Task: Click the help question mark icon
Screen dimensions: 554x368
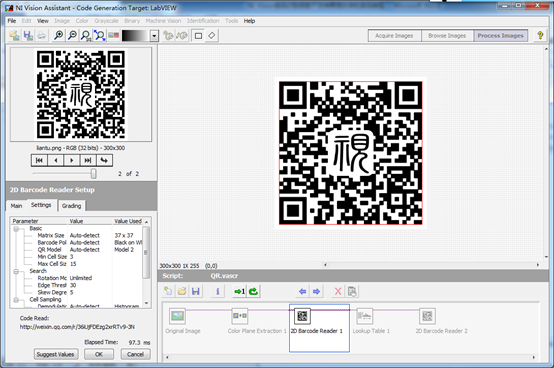Action: pos(540,35)
